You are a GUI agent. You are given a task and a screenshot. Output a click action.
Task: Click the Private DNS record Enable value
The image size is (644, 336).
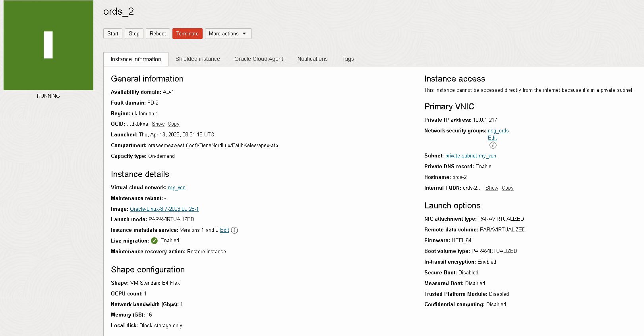coord(483,167)
